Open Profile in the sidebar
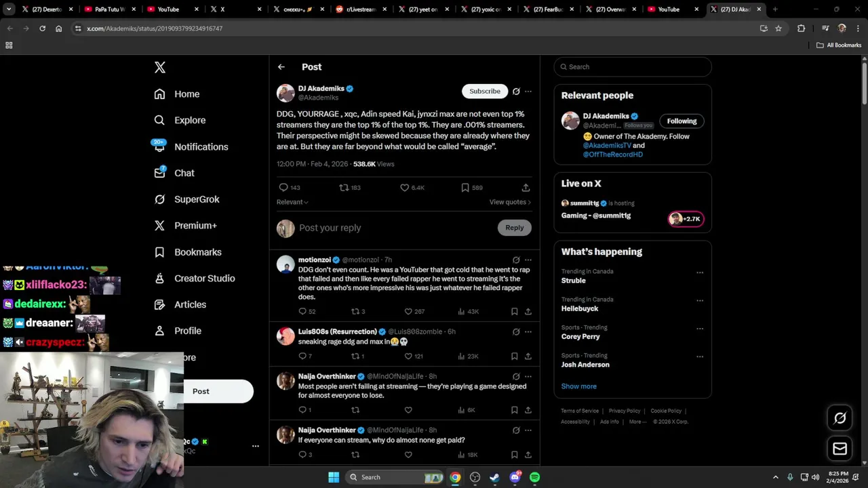Screen dimensions: 868x488 point(178,331)
